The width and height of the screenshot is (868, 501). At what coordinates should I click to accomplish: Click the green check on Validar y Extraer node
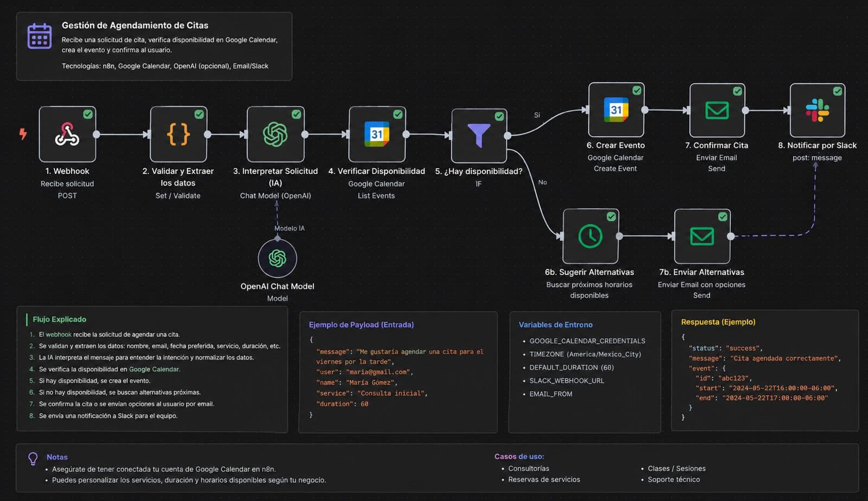click(199, 114)
